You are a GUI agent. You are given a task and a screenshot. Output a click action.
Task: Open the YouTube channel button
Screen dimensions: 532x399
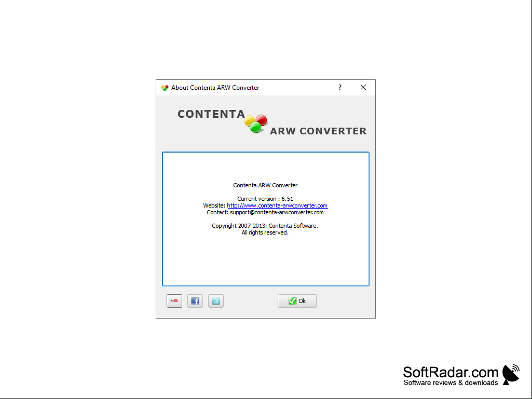pyautogui.click(x=174, y=300)
